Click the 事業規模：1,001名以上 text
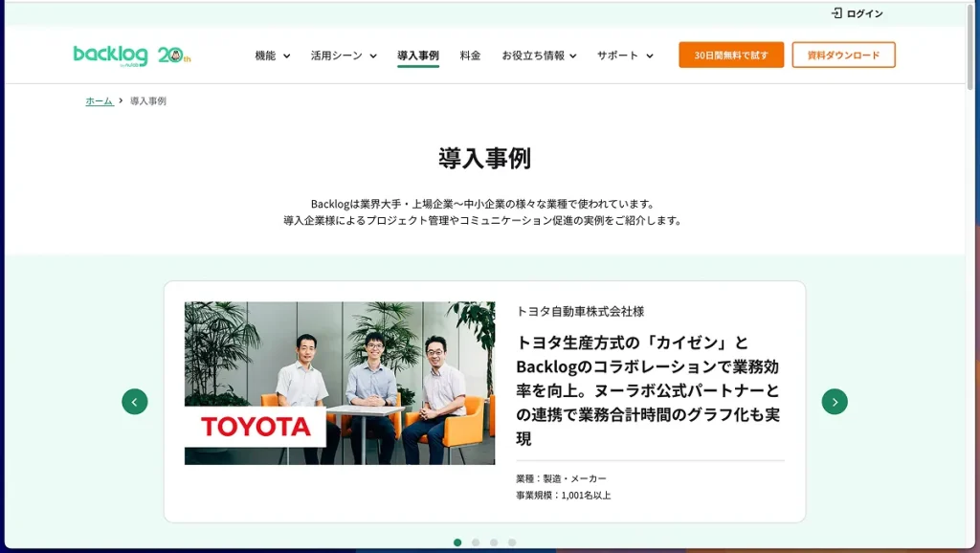The image size is (980, 553). click(563, 496)
